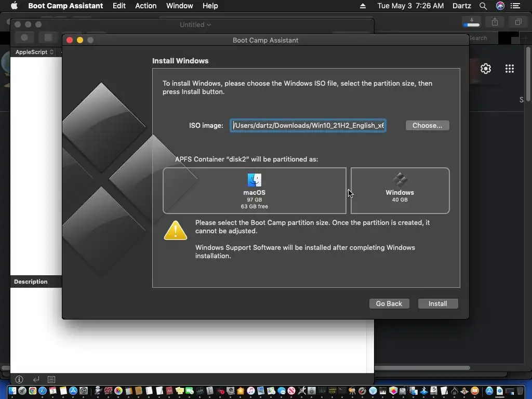Click the Siri icon in menu bar

point(500,6)
